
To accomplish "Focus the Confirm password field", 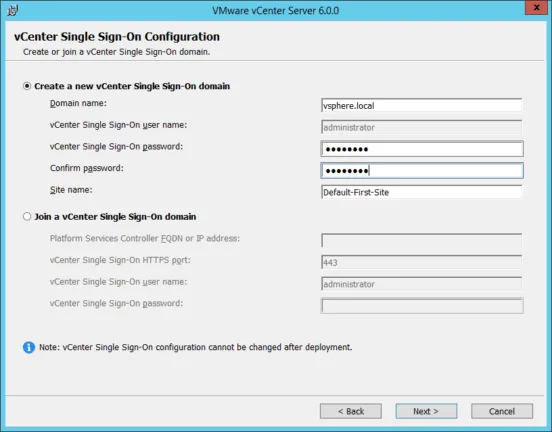I will (x=422, y=170).
